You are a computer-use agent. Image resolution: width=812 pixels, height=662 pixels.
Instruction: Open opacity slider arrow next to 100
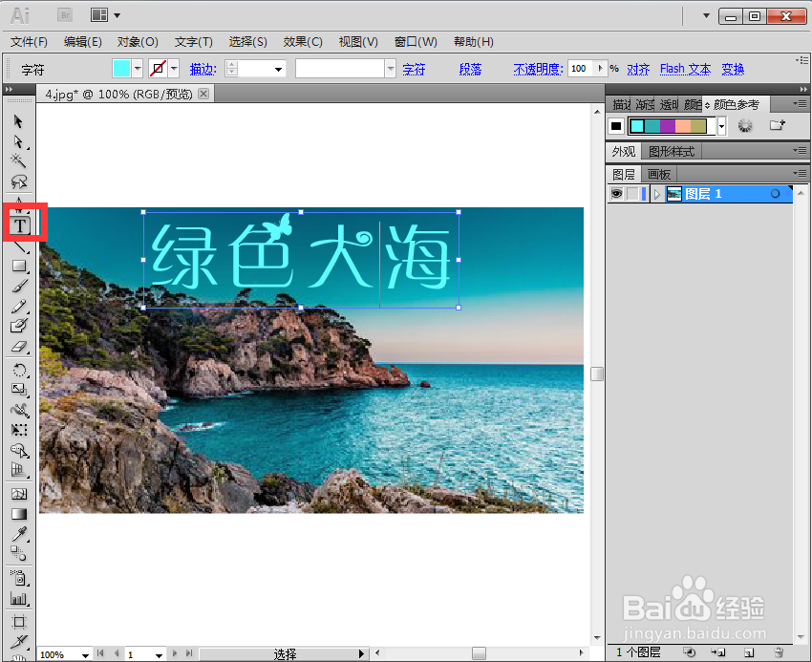click(x=600, y=69)
